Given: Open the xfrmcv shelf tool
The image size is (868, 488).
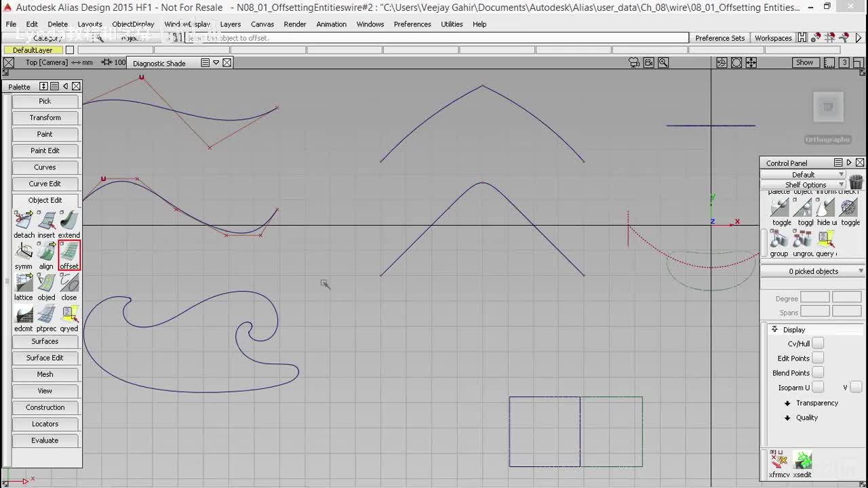Looking at the screenshot, I should pyautogui.click(x=779, y=460).
